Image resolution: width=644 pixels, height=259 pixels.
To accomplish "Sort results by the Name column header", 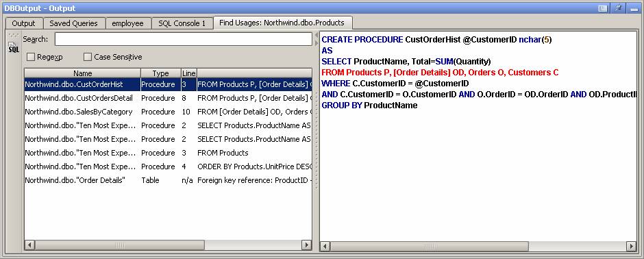I will (x=82, y=73).
